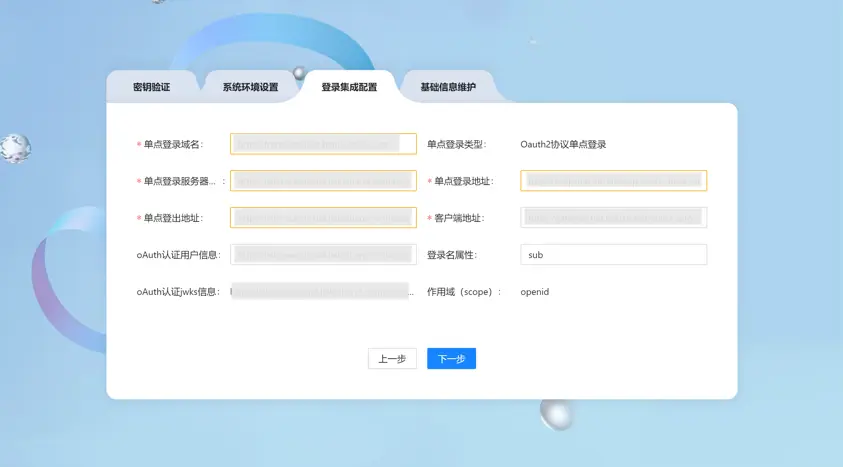
Task: Click the blue 下一步 button
Action: coord(452,358)
